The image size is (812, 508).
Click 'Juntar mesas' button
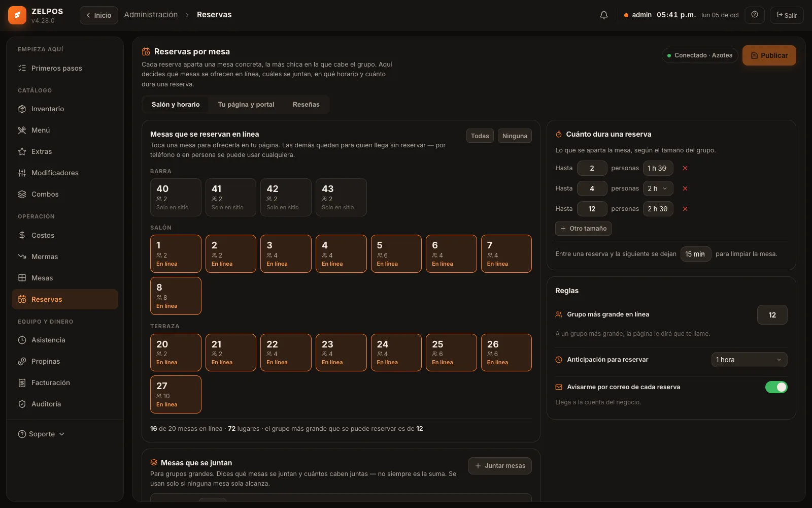point(500,466)
